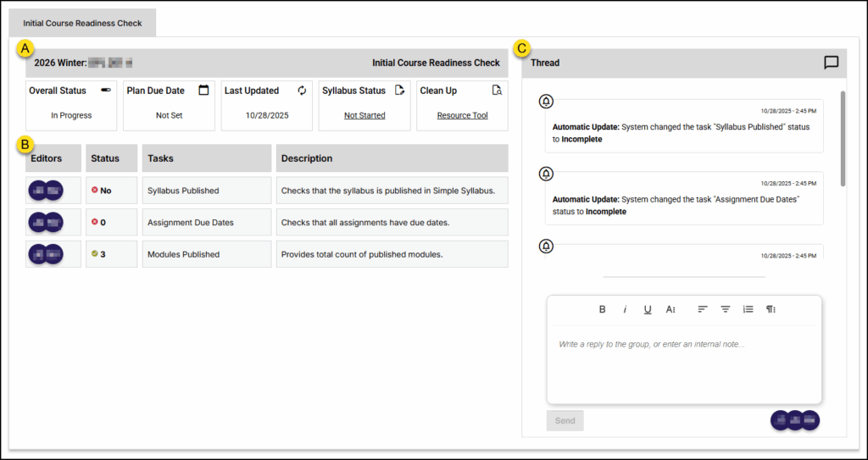This screenshot has height=460, width=868.
Task: Click the Syllabus Status edit document icon
Action: coord(400,91)
